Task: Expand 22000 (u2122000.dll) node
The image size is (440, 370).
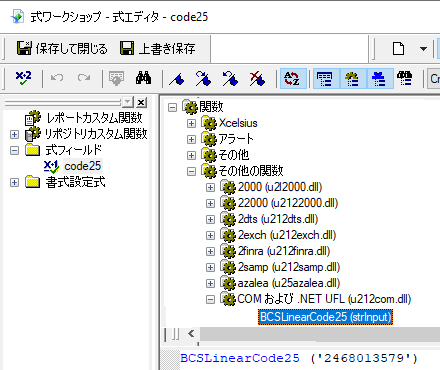Action: coord(210,203)
